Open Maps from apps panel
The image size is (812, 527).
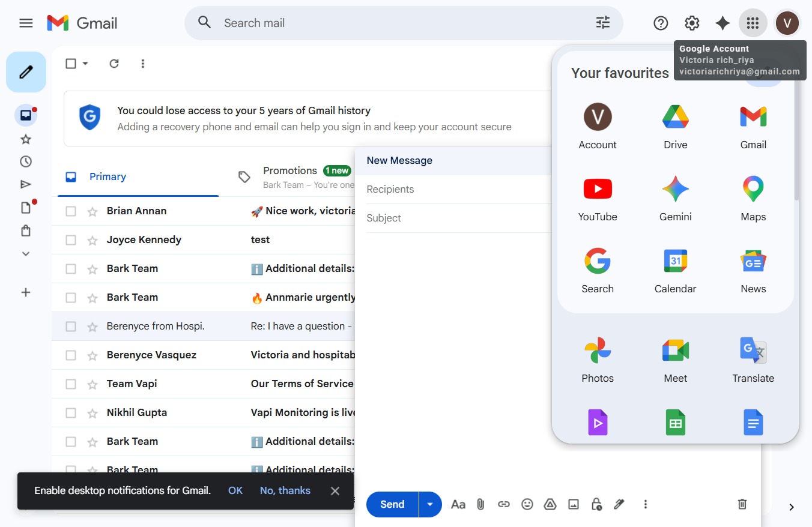tap(753, 198)
